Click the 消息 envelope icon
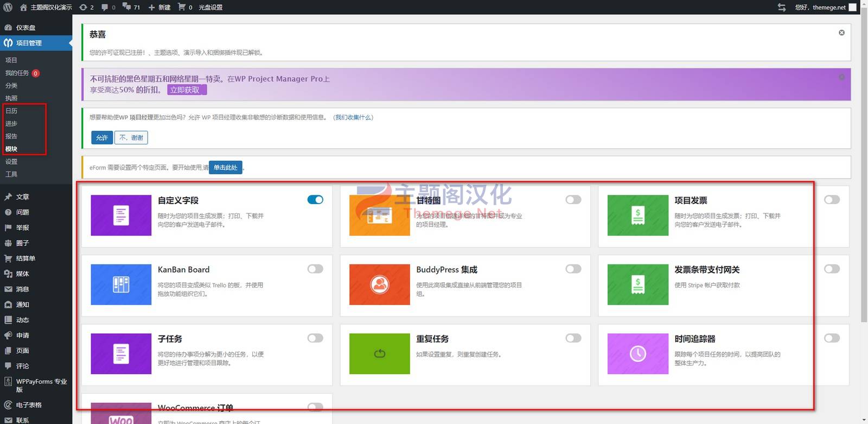868x424 pixels. click(x=8, y=289)
